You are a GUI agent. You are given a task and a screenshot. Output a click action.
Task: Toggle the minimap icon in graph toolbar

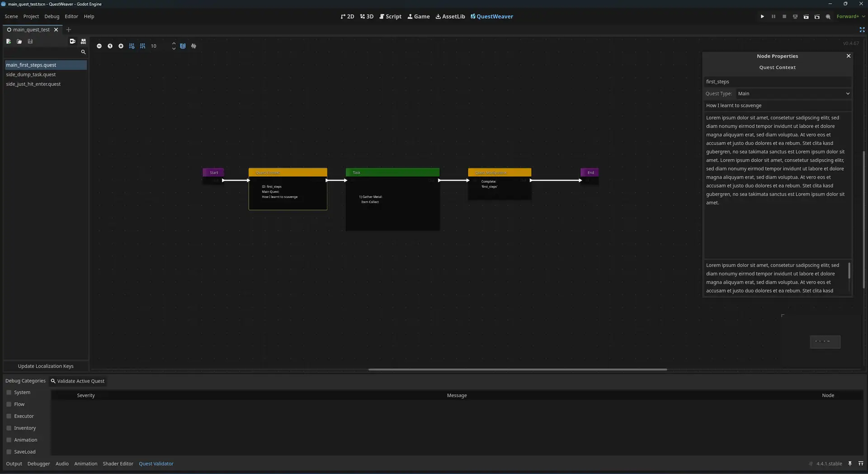click(183, 46)
